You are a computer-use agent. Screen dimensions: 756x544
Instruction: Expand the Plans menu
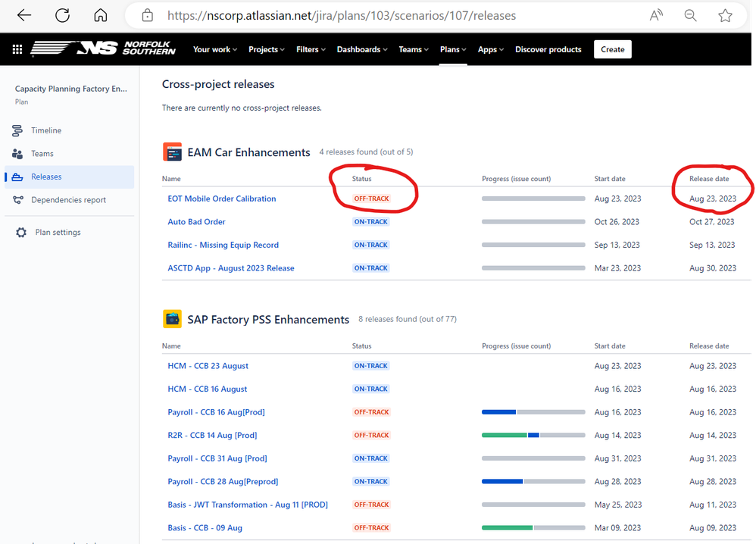pyautogui.click(x=453, y=49)
